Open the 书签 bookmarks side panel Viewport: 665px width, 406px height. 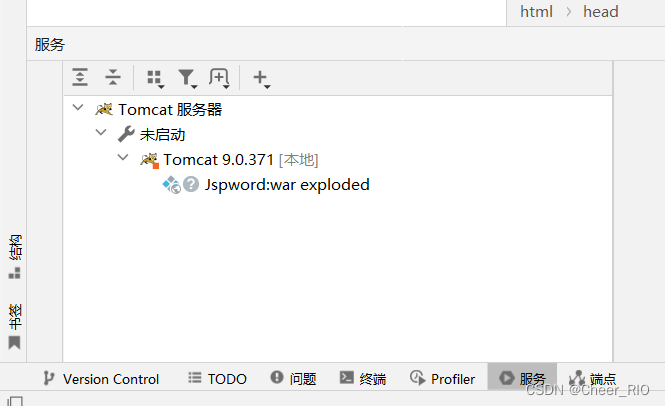(15, 326)
